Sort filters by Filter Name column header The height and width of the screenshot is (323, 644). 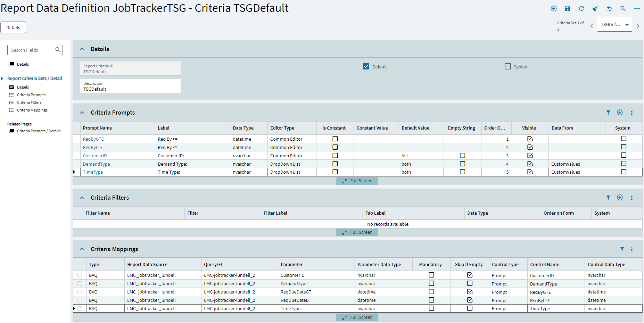[133, 213]
